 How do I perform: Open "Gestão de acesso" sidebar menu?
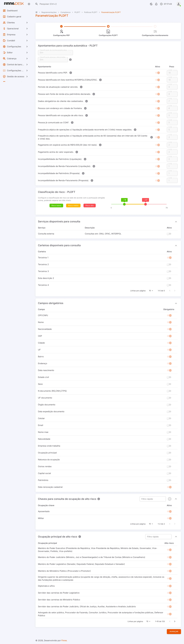pos(15,76)
